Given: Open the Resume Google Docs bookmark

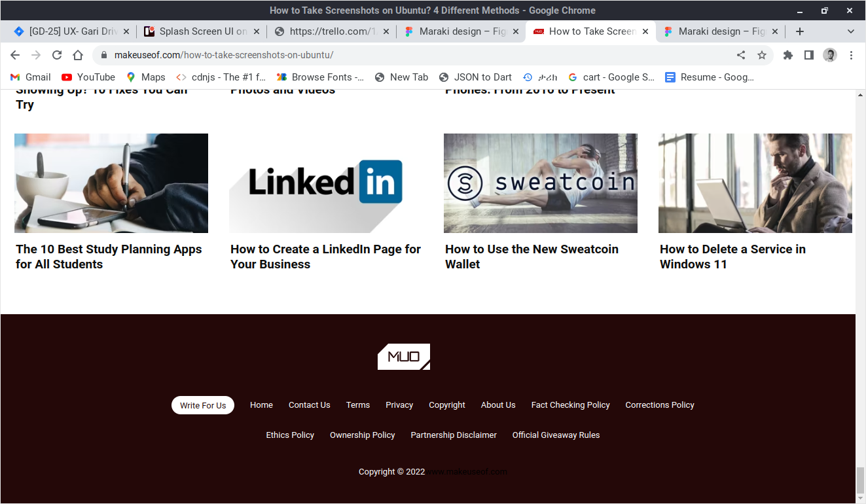Looking at the screenshot, I should click(x=710, y=77).
